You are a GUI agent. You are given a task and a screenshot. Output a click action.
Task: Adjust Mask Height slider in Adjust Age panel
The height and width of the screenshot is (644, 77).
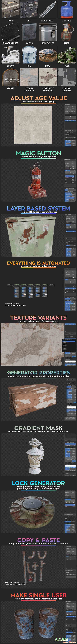click(70, 142)
